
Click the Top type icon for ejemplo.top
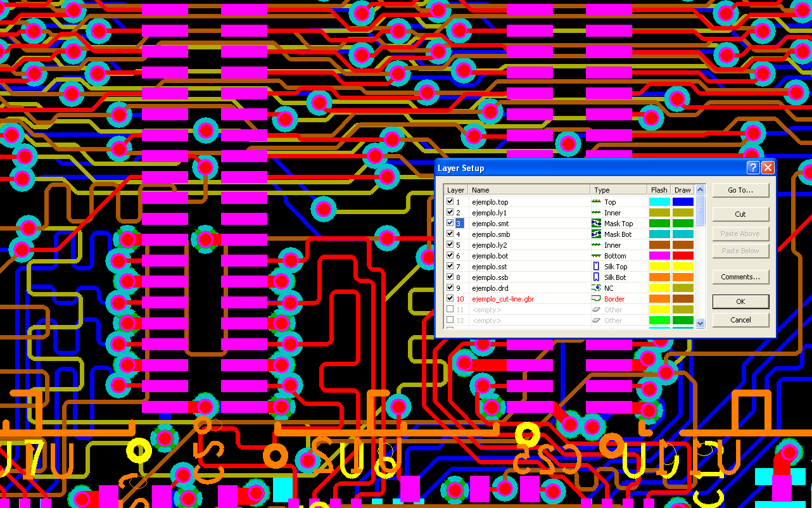[595, 202]
